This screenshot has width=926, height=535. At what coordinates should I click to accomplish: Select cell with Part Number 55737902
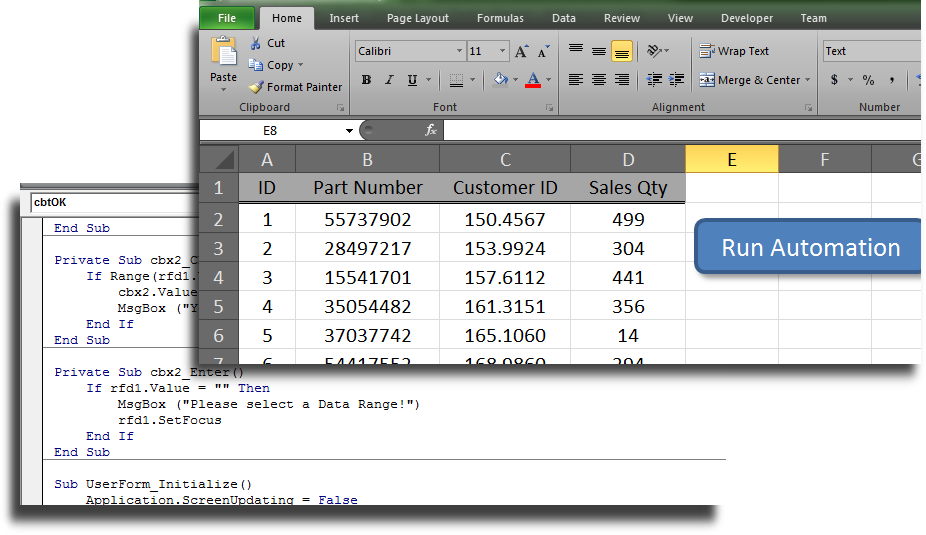point(367,220)
